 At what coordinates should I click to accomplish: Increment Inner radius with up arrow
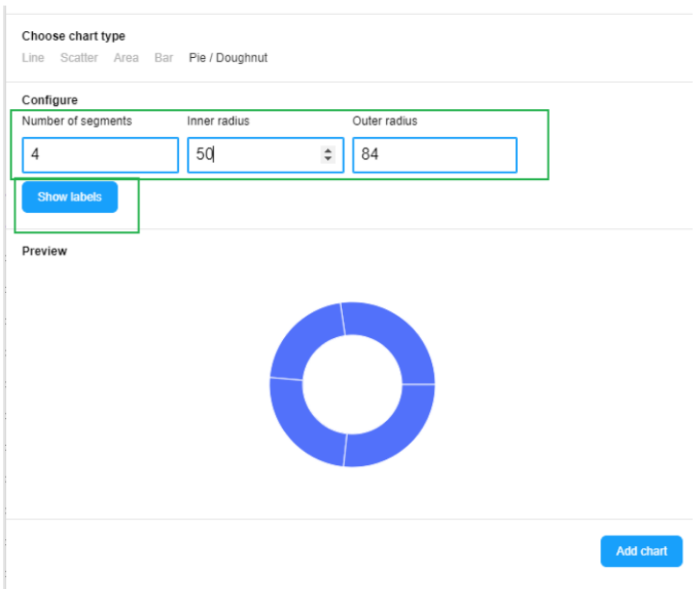(328, 151)
